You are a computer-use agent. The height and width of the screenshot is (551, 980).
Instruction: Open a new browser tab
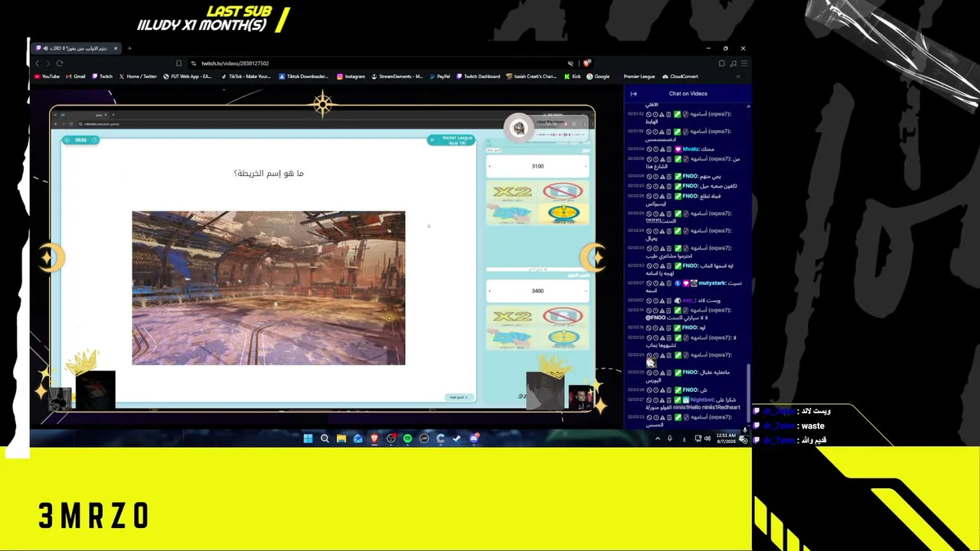(x=129, y=48)
